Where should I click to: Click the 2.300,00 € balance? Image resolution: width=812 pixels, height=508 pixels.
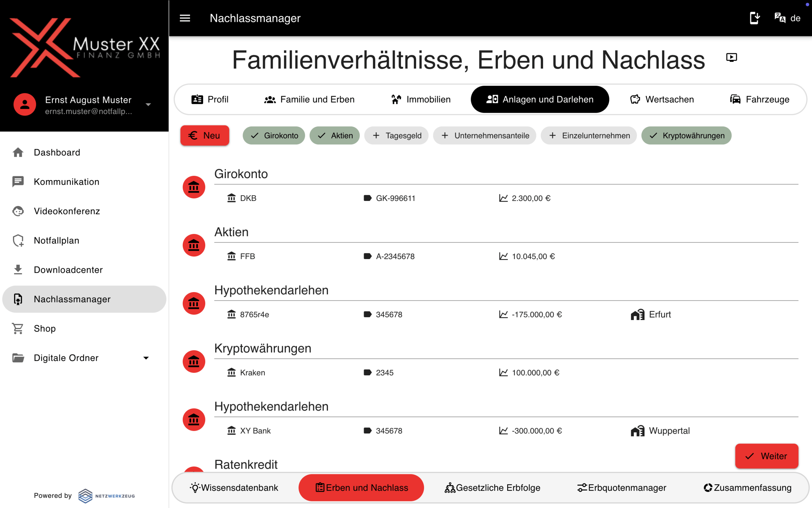coord(531,198)
